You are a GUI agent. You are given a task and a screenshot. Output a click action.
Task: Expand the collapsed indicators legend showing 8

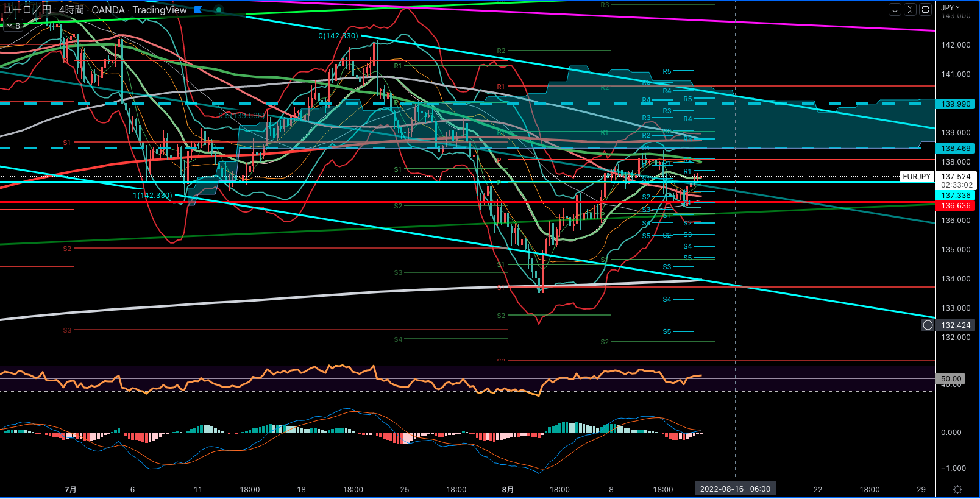(13, 26)
